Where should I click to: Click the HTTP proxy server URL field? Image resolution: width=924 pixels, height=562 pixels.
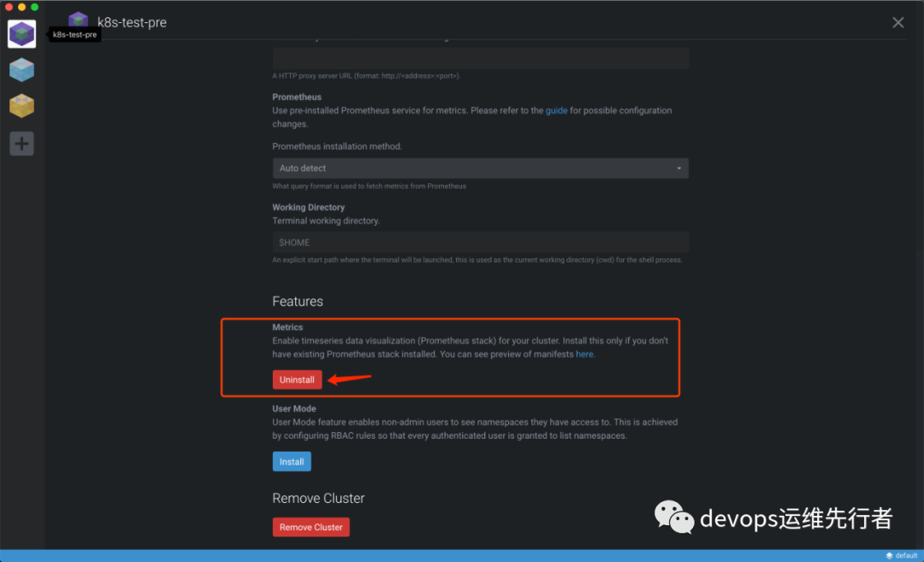[x=480, y=58]
